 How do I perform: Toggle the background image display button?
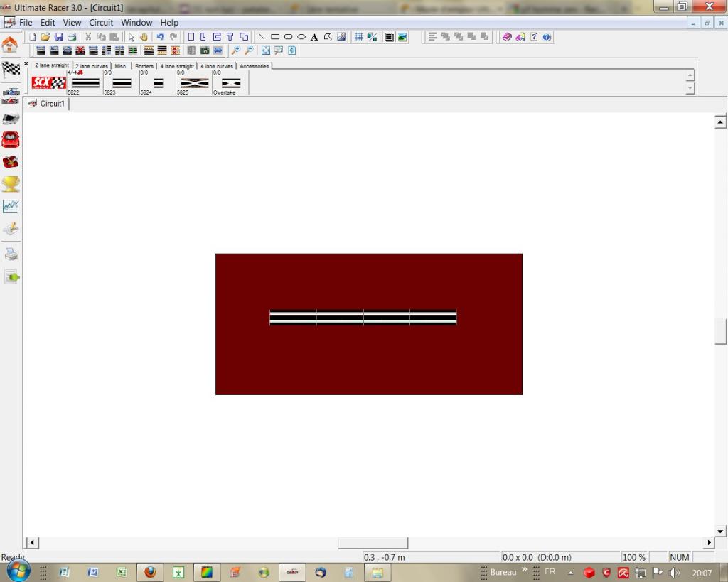(x=402, y=37)
